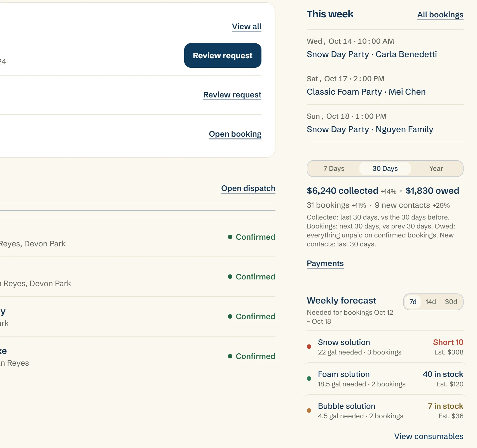Click the Weekly forecast heading
This screenshot has width=477, height=448.
pos(341,300)
